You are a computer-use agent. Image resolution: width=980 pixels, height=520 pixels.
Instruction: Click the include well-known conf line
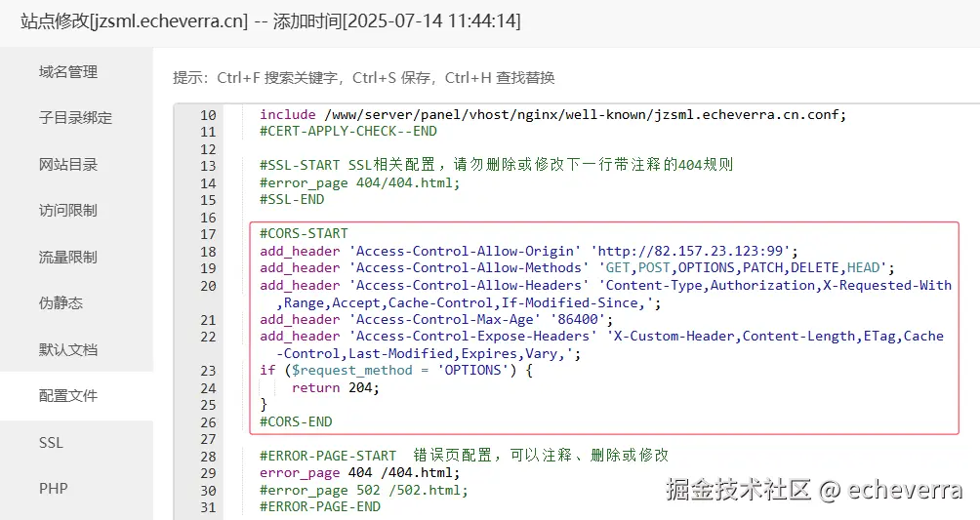pos(553,115)
